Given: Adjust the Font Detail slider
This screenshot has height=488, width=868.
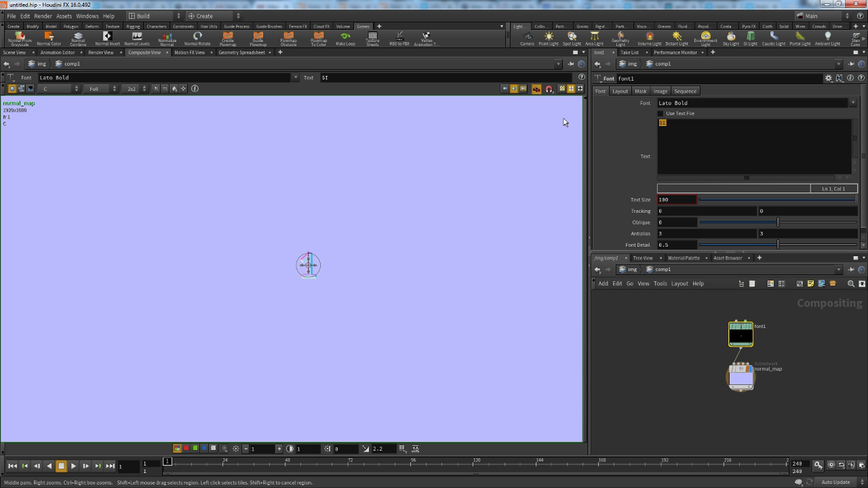Looking at the screenshot, I should click(x=778, y=245).
